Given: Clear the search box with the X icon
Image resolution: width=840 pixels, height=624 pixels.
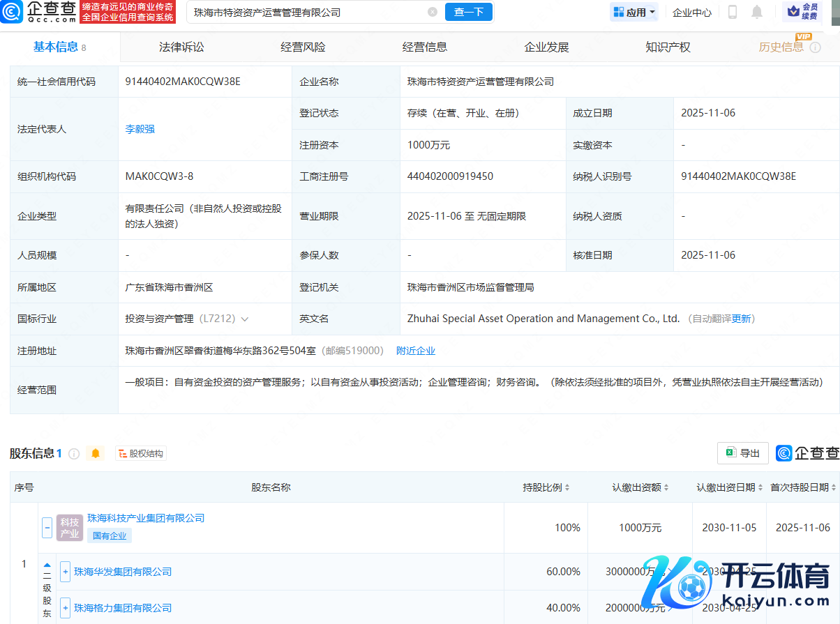Looking at the screenshot, I should click(x=433, y=12).
